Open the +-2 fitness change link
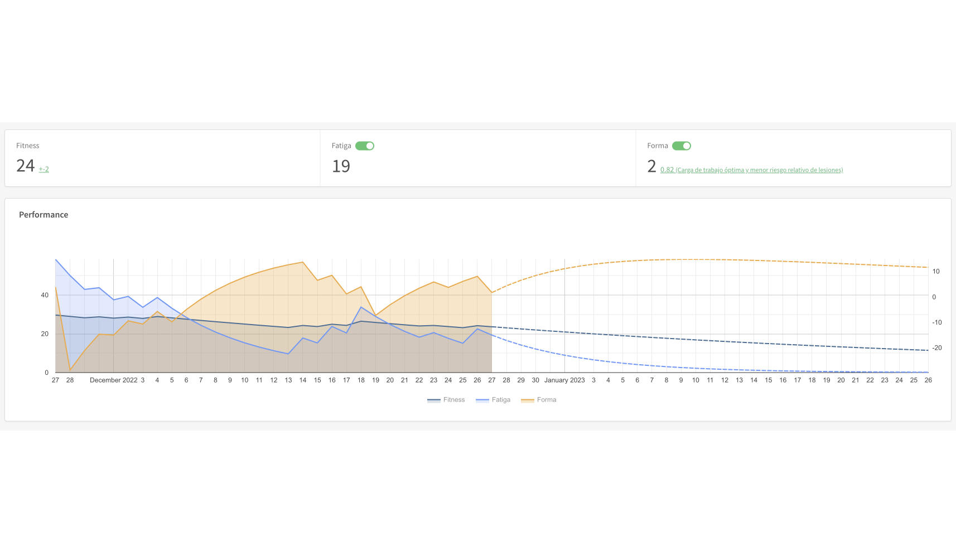The width and height of the screenshot is (956, 560). tap(44, 169)
